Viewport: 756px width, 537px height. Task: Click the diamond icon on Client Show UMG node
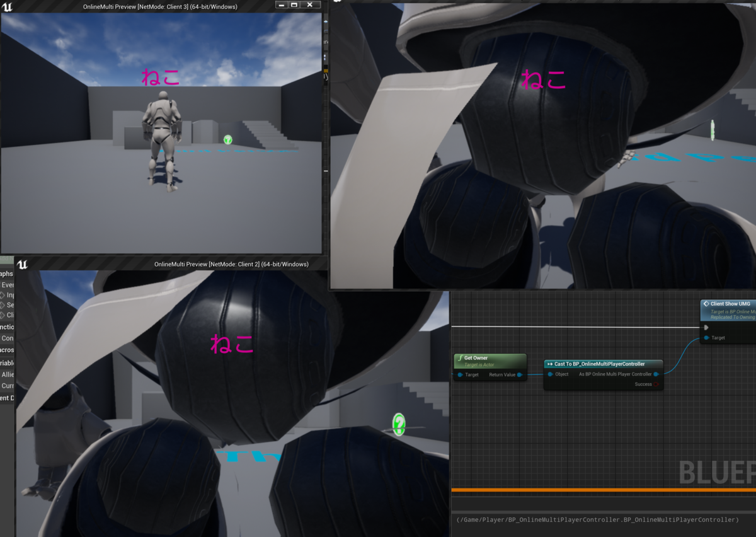tap(706, 304)
